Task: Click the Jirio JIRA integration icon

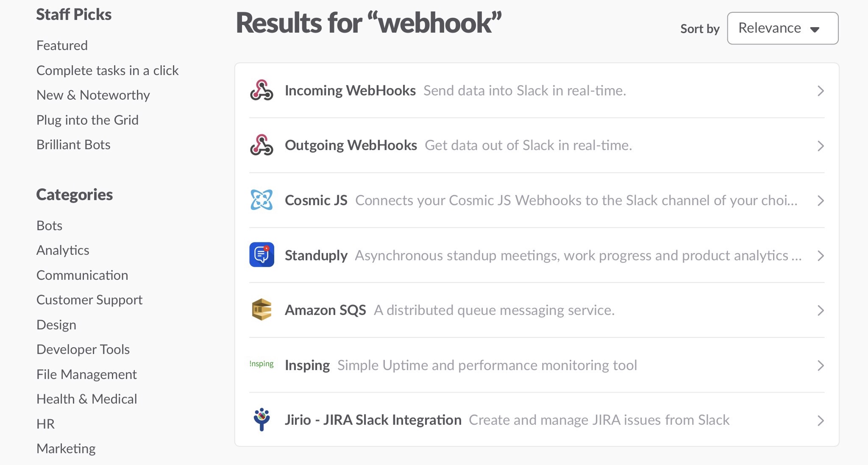Action: click(x=262, y=419)
